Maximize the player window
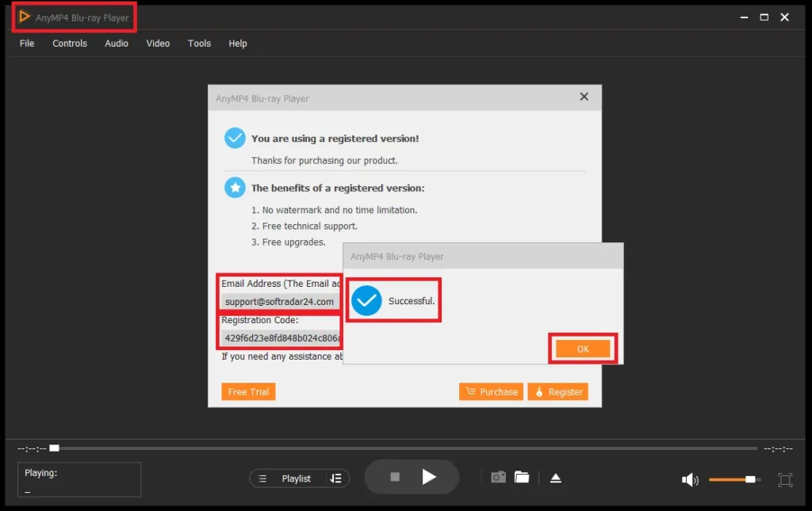812x511 pixels. (764, 17)
